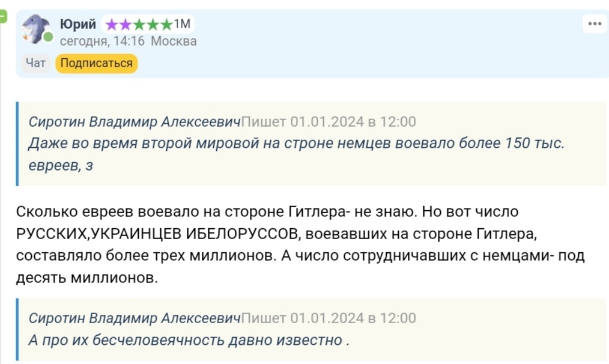Open the Чат with this user

tap(36, 63)
